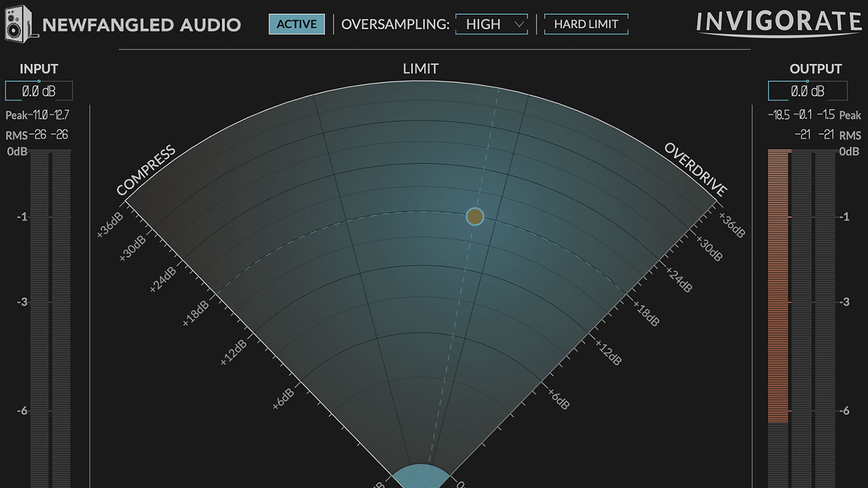Image resolution: width=868 pixels, height=488 pixels.
Task: Toggle the HARD LIMIT button
Action: tap(586, 24)
